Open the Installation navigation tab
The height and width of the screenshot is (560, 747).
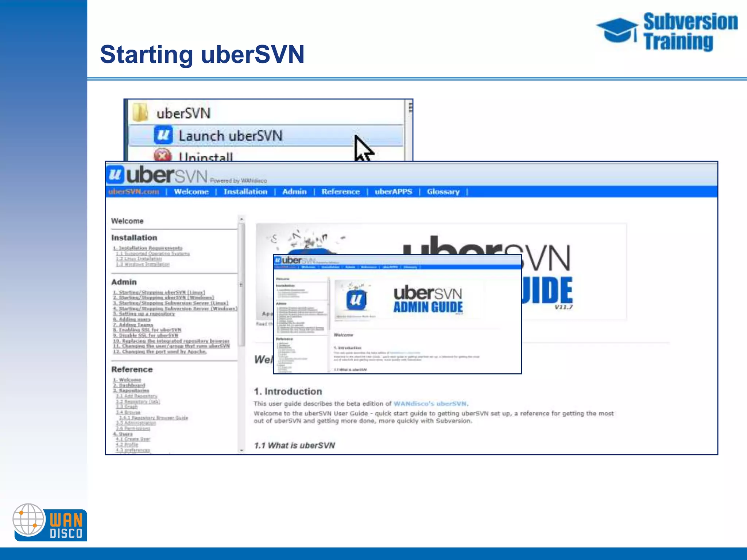[x=245, y=192]
